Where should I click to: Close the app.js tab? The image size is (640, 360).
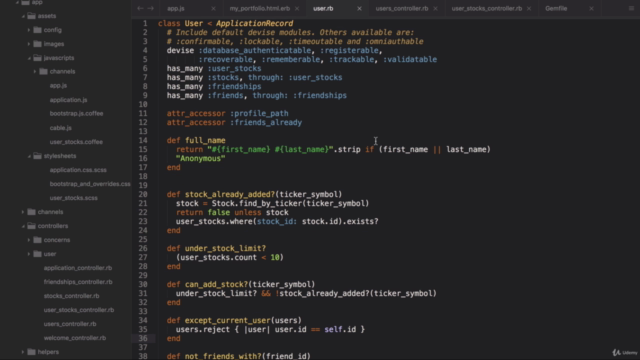pyautogui.click(x=213, y=9)
